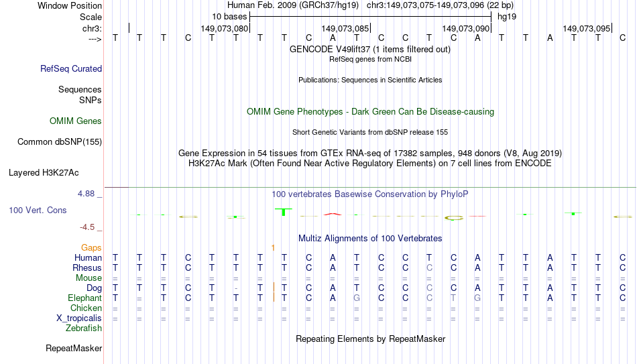Click the 149,073,080 coordinate on the ruler
This screenshot has width=637, height=364.
click(224, 28)
